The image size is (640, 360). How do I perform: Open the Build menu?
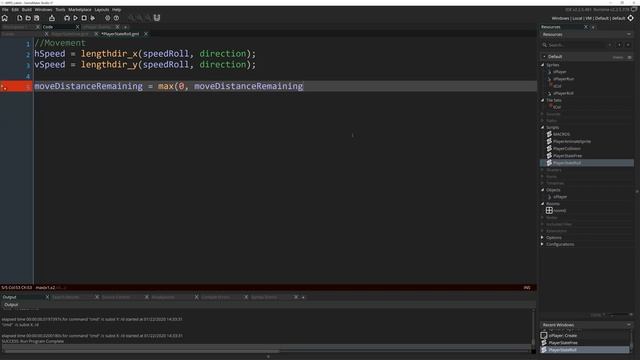27,9
